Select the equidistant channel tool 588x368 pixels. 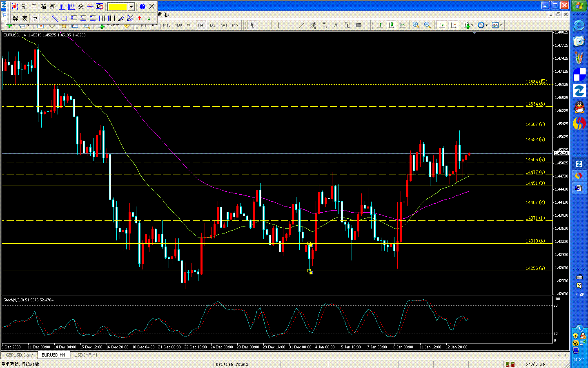coord(313,25)
